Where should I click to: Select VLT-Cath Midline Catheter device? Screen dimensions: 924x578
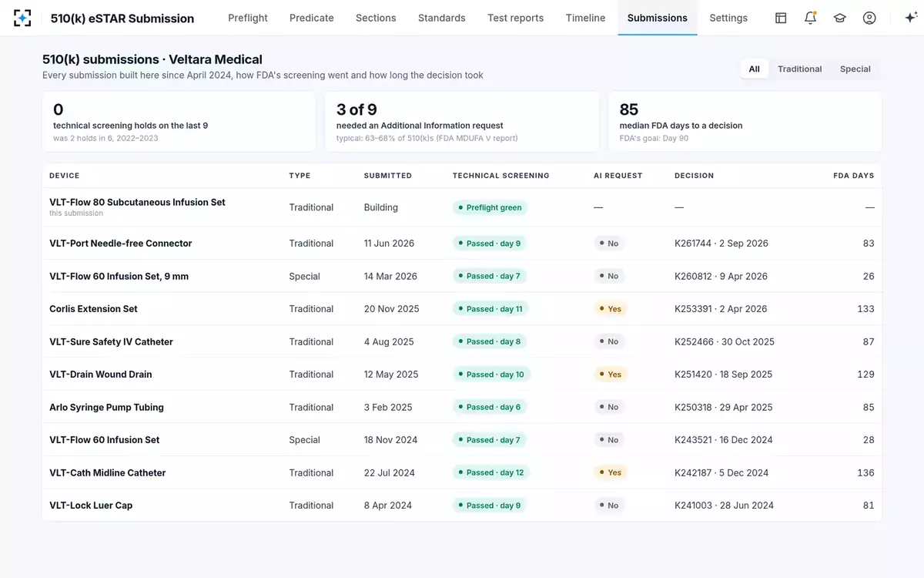pos(108,473)
